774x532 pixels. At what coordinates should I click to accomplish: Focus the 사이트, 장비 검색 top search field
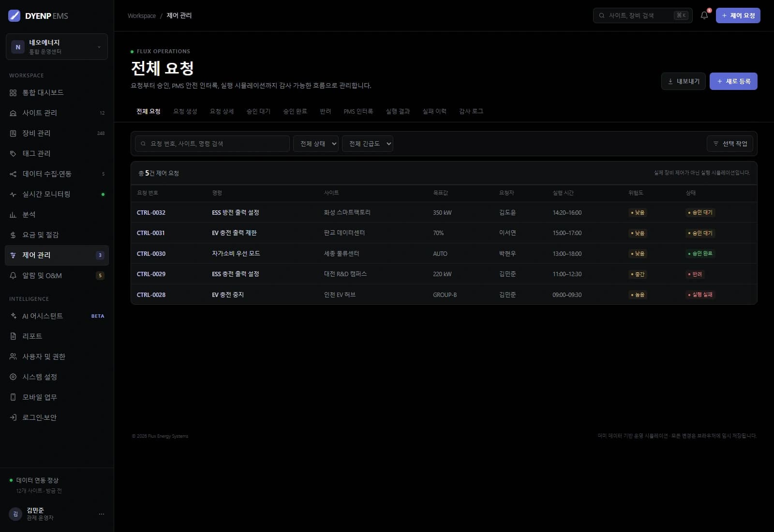pos(643,15)
